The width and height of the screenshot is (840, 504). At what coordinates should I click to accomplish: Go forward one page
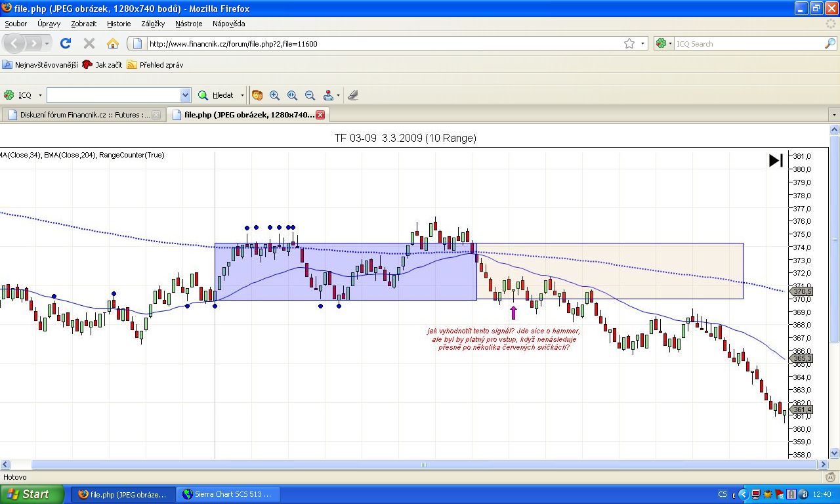[33, 43]
